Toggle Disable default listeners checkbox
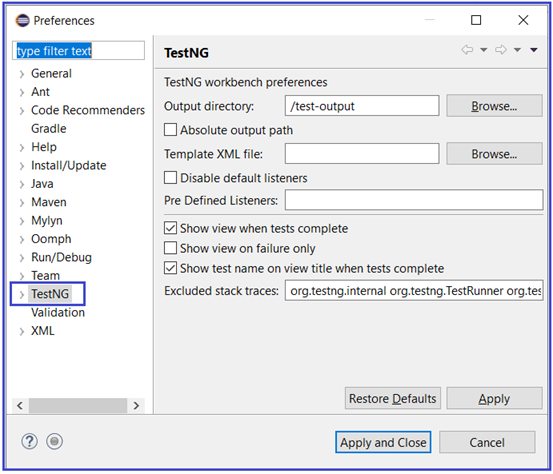Image resolution: width=553 pixels, height=474 pixels. click(x=170, y=178)
